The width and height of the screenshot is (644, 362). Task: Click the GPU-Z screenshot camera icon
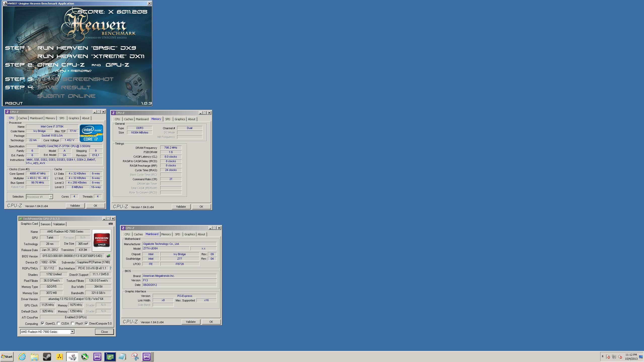[x=111, y=223]
